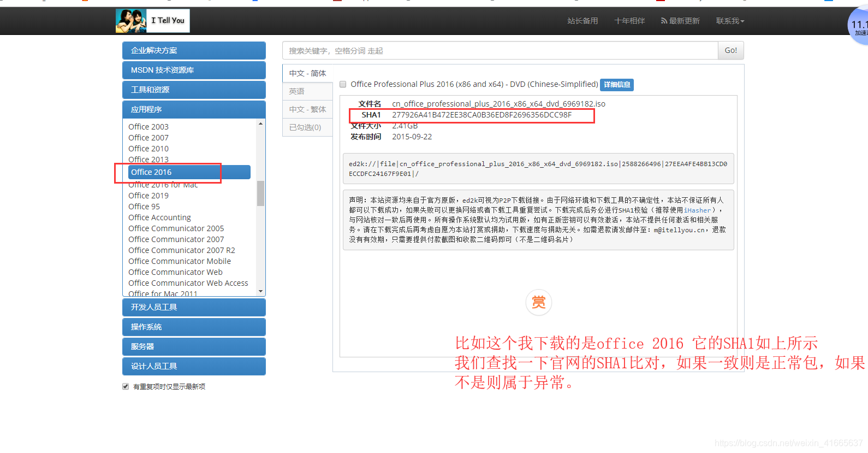Select Office 95 in the list
This screenshot has width=868, height=453.
[144, 207]
